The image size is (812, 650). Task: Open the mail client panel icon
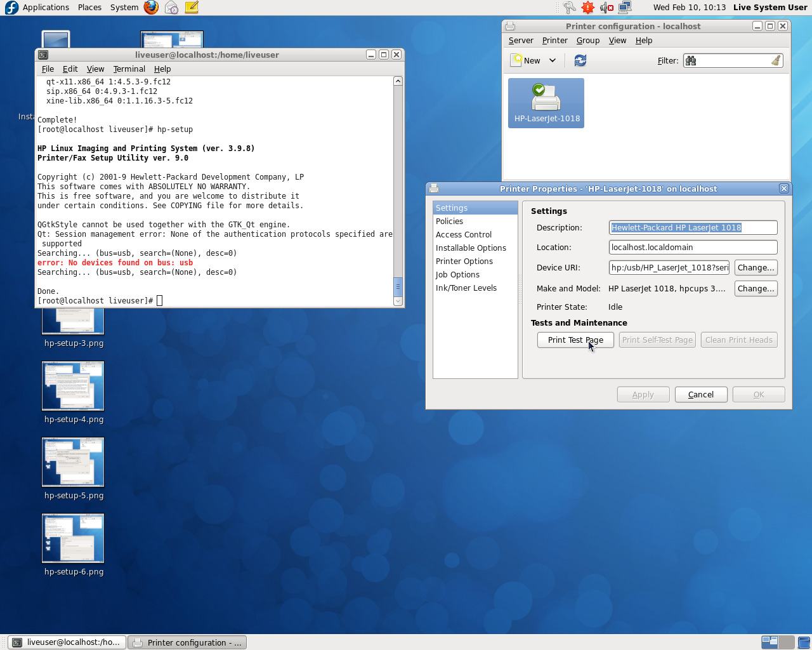[x=171, y=8]
